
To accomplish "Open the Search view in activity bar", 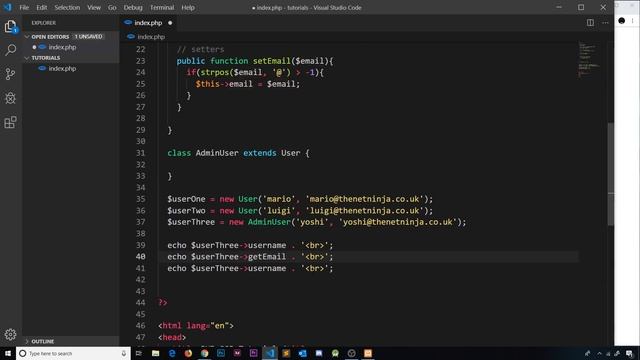I will [x=10, y=50].
